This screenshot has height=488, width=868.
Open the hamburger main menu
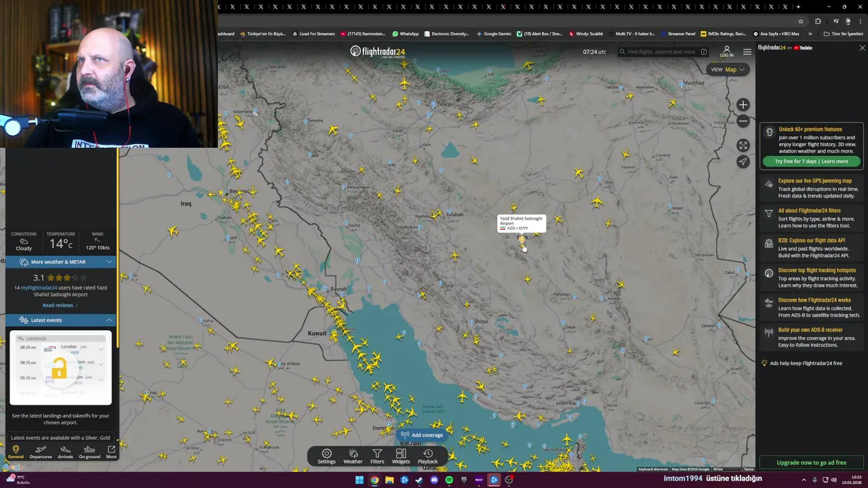(747, 52)
